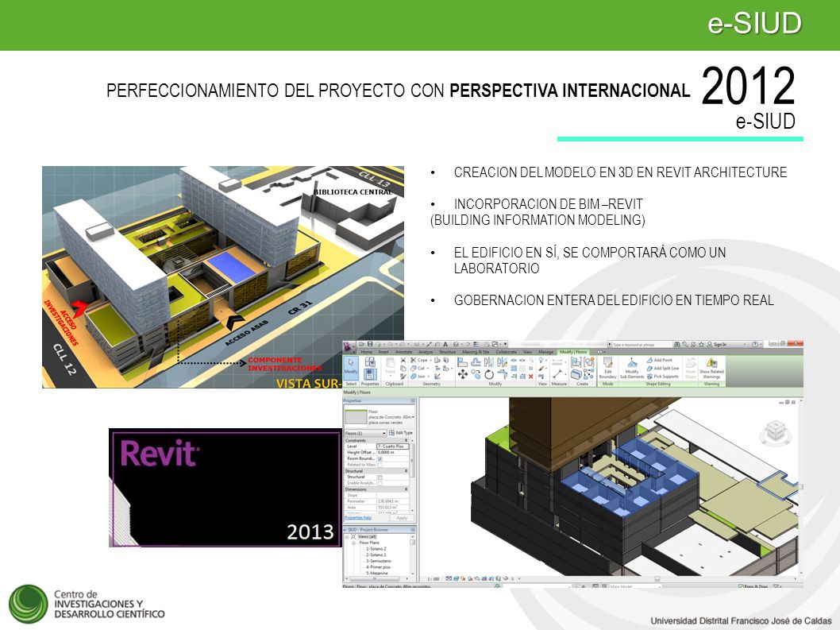Click the Apply button in Properties

pos(402,518)
